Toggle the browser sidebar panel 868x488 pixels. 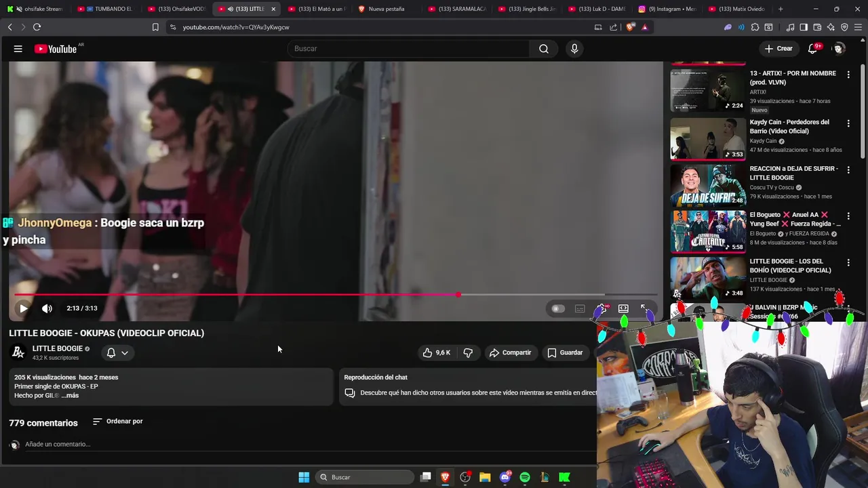click(804, 27)
